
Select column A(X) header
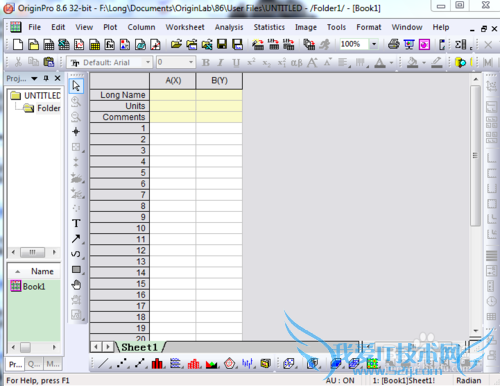point(173,81)
